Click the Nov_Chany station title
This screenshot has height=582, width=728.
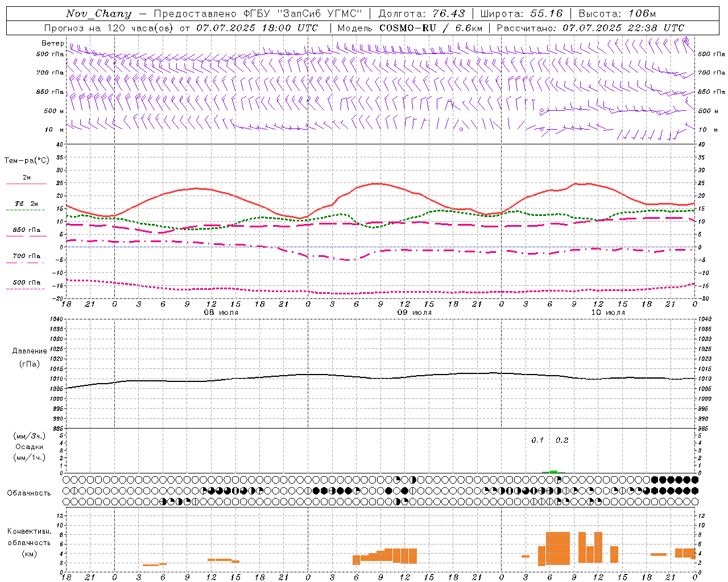point(98,14)
